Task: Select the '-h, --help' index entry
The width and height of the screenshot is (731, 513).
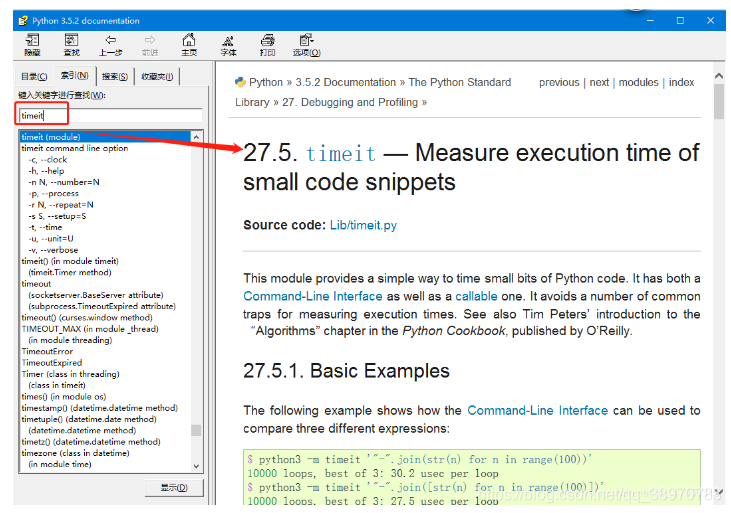Action: click(x=46, y=171)
